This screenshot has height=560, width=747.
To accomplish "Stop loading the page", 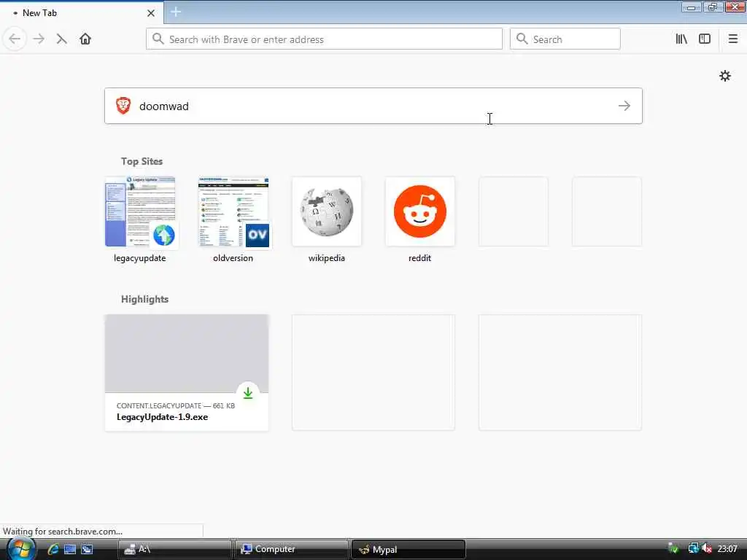I will (x=61, y=39).
